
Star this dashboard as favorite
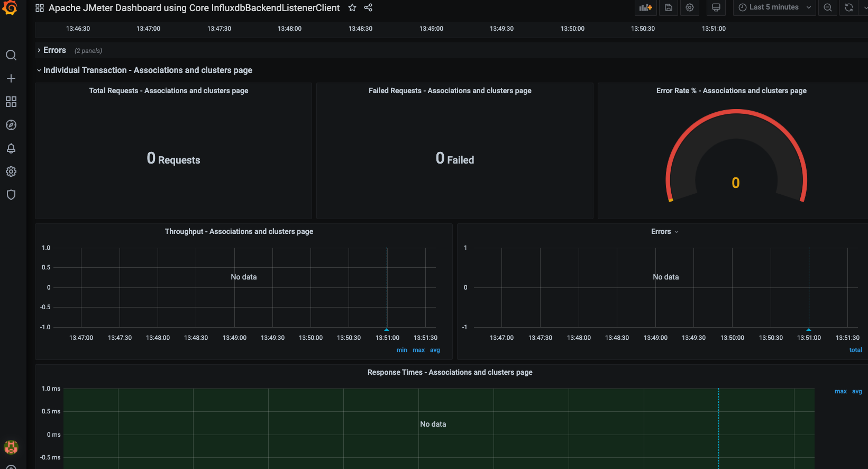coord(352,7)
